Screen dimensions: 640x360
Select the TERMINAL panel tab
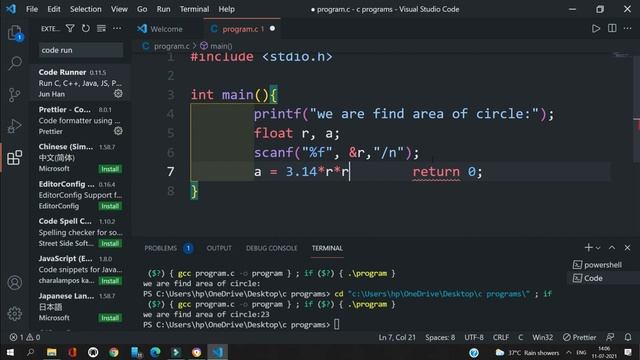[327, 248]
